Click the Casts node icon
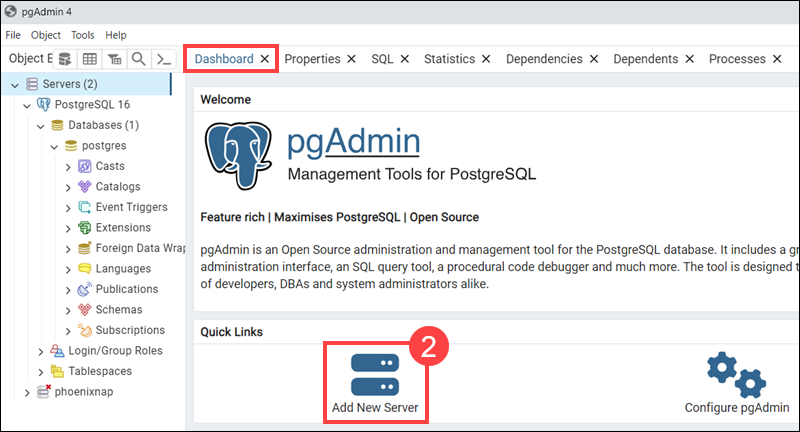800x432 pixels. (85, 166)
